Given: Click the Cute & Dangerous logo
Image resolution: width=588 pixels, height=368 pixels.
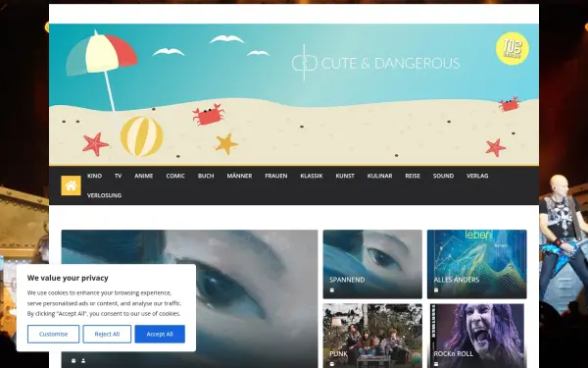Looking at the screenshot, I should click(375, 63).
